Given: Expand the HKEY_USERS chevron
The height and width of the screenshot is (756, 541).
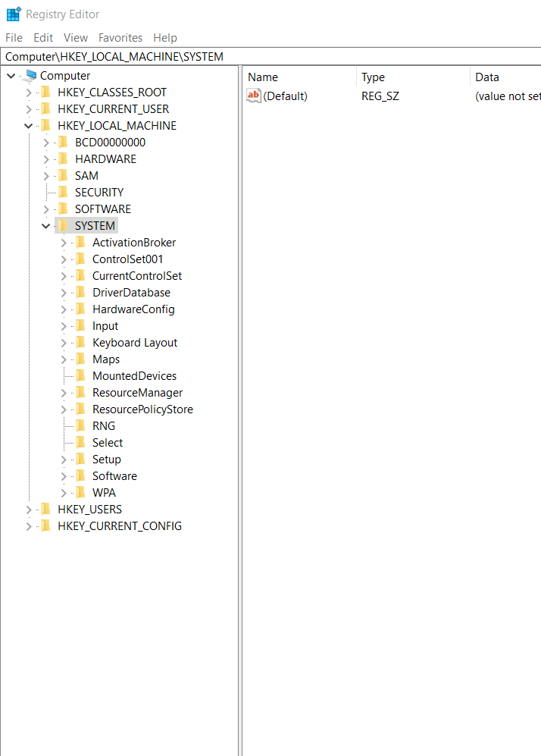Looking at the screenshot, I should coord(29,510).
